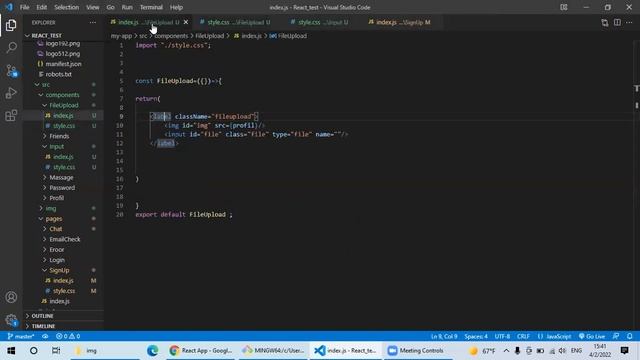640x360 pixels.
Task: Collapse the src folder
Action: click(45, 84)
